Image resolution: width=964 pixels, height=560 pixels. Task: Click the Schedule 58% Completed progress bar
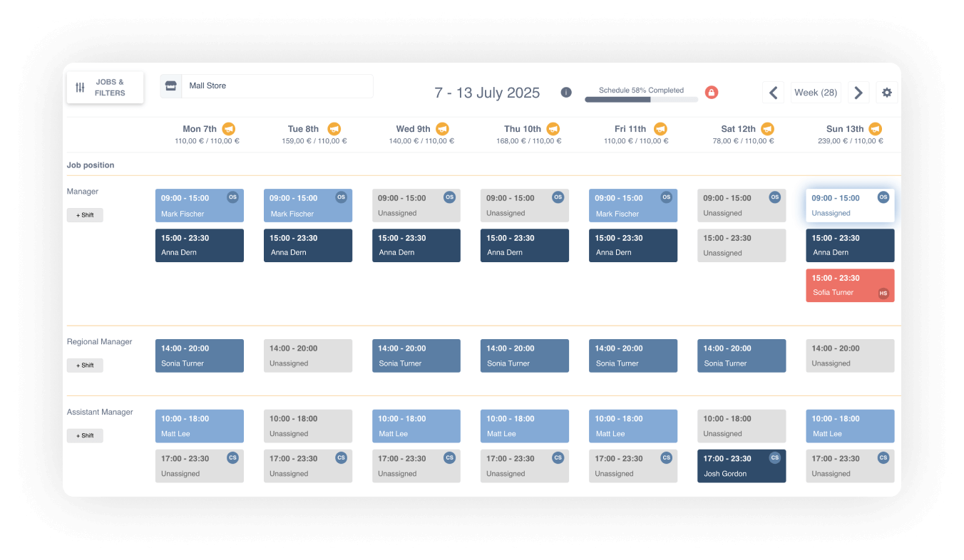click(x=641, y=100)
